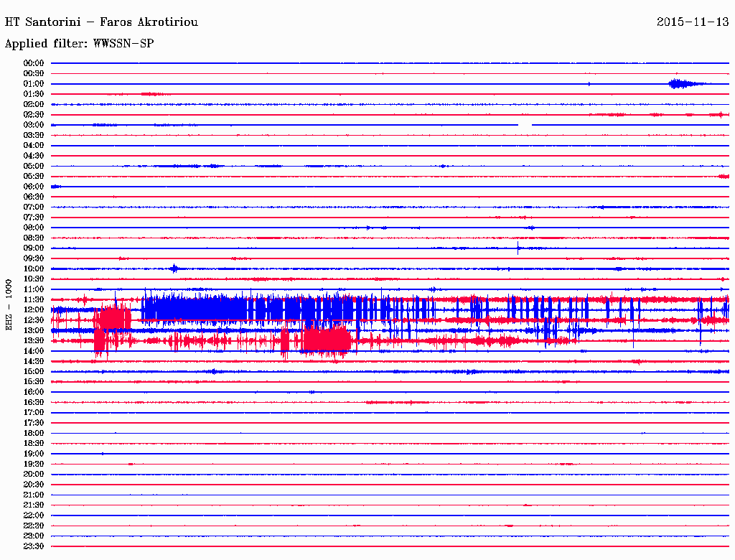Select the 15:00 time label
Image resolution: width=735 pixels, height=560 pixels.
tap(33, 371)
